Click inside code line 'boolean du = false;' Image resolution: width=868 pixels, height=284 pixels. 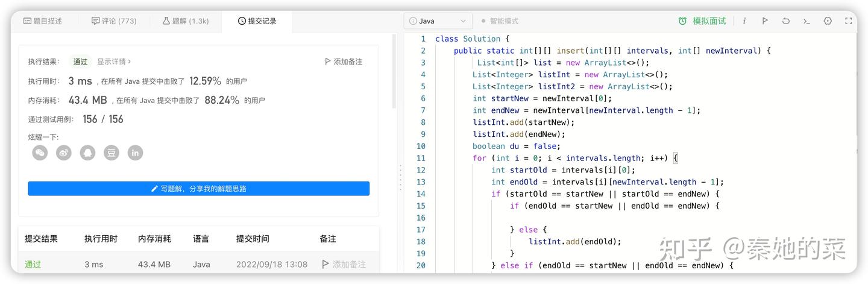coord(517,146)
